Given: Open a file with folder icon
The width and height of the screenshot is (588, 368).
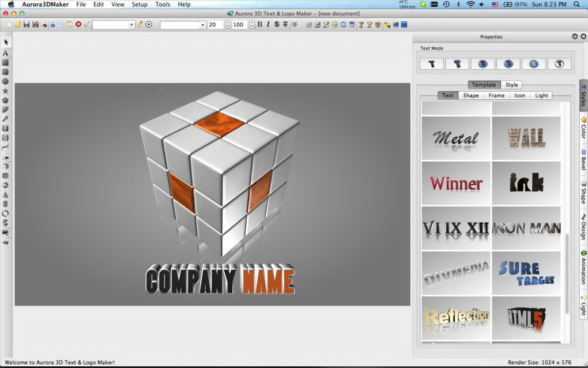Looking at the screenshot, I should pos(18,24).
